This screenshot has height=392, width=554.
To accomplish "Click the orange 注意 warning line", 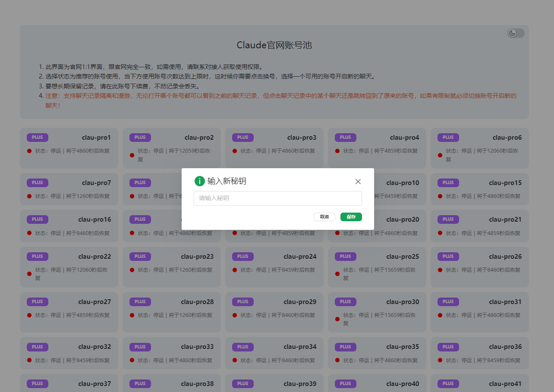I will (281, 100).
